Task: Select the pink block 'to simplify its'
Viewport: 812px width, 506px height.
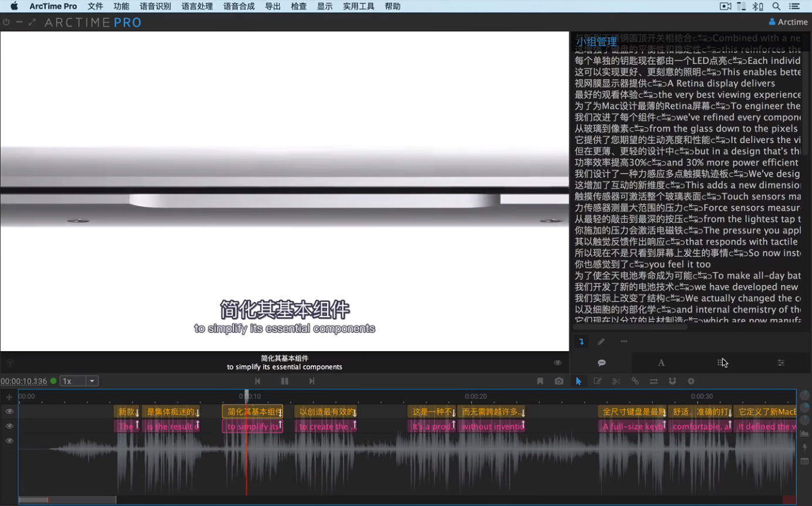Action: point(252,426)
